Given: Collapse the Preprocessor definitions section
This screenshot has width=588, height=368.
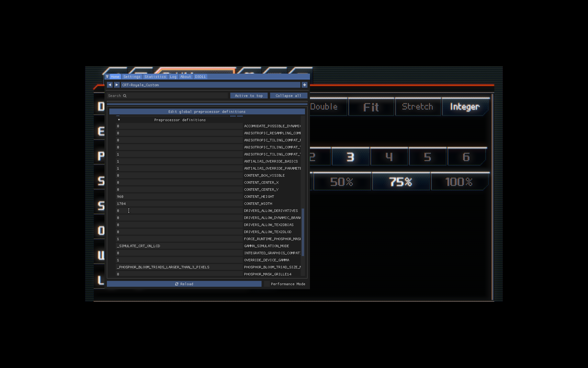Looking at the screenshot, I should (x=119, y=120).
